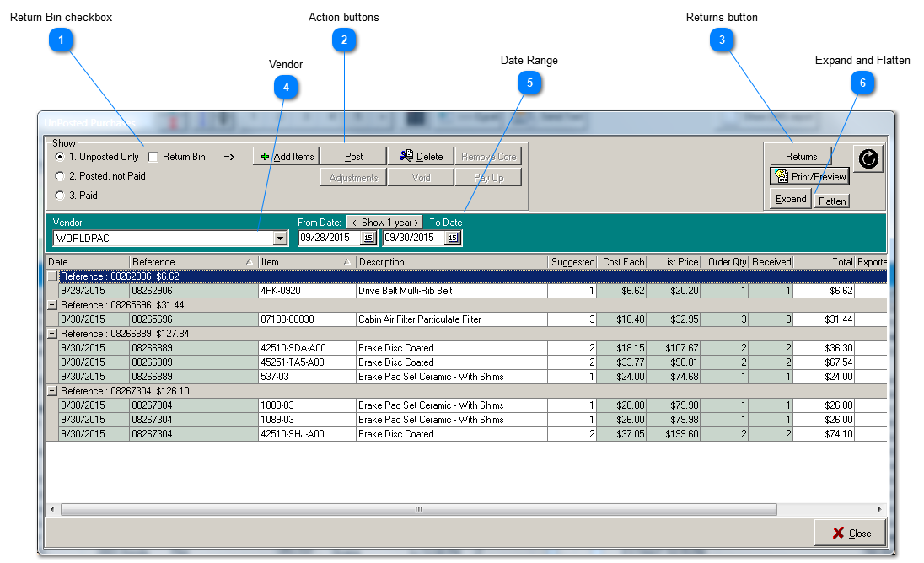
Task: Close the window with the red X button
Action: (850, 533)
